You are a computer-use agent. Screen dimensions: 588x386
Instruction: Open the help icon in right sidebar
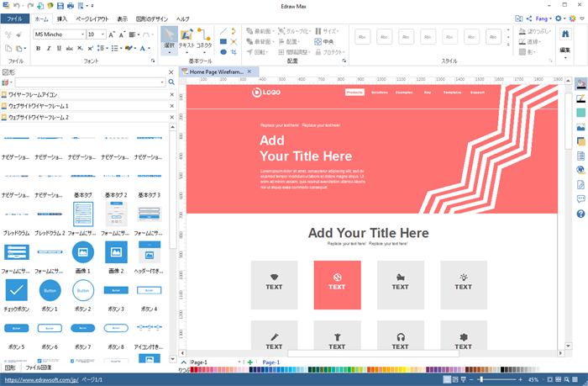(580, 214)
